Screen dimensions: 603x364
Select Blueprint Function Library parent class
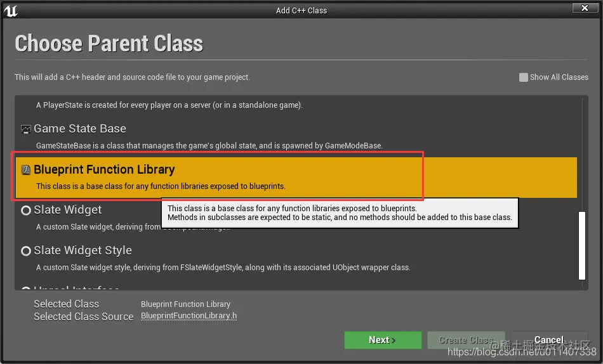click(x=296, y=177)
